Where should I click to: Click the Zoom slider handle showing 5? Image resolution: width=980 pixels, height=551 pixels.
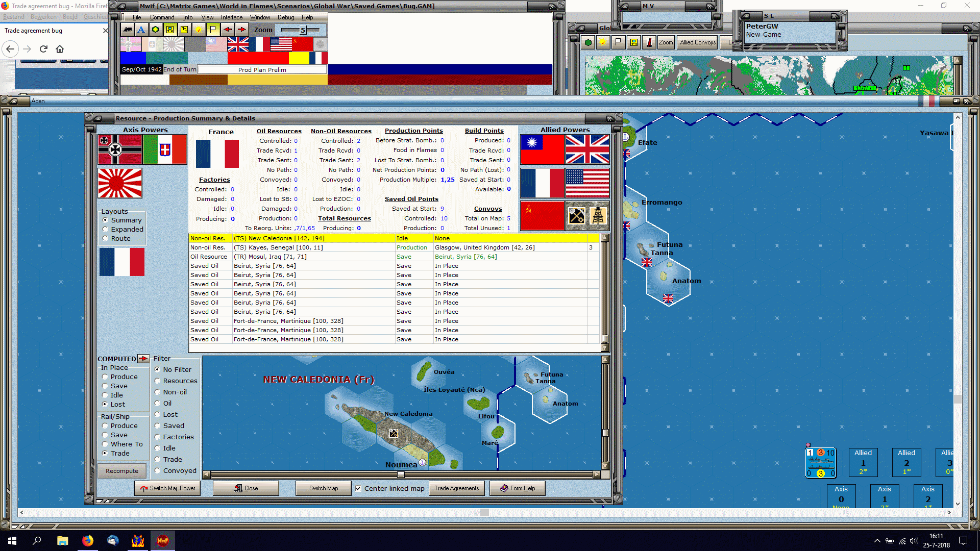[x=303, y=30]
